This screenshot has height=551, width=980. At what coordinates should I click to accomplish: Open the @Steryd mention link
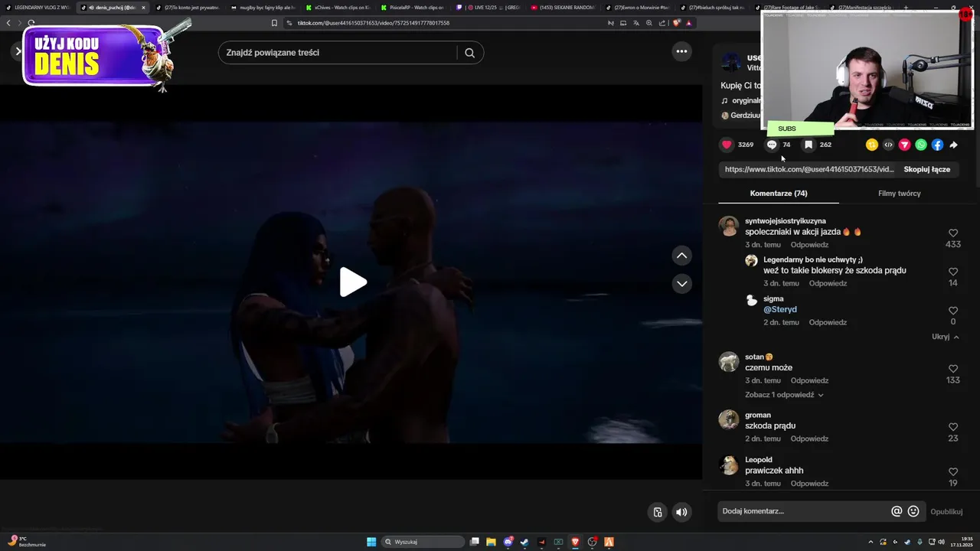click(780, 309)
